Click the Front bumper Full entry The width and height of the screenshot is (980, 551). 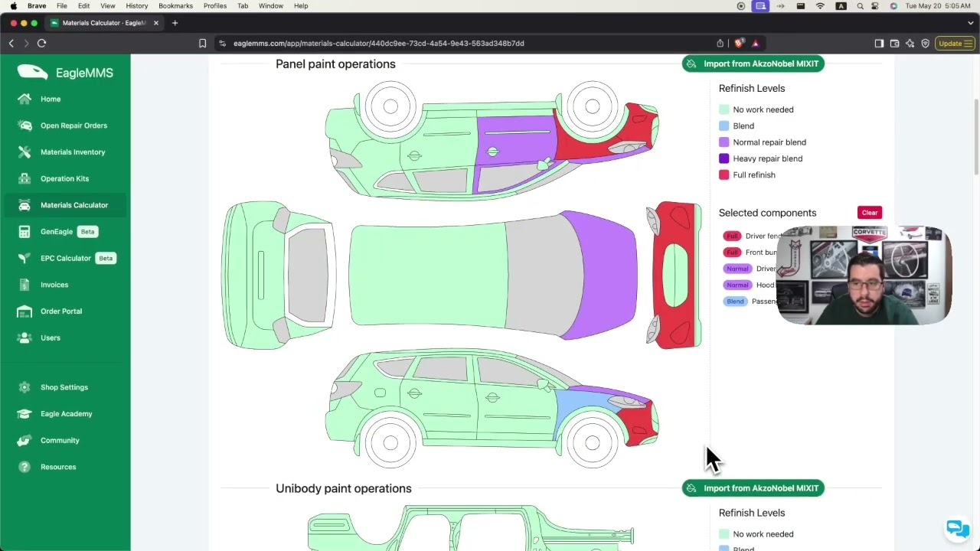(x=751, y=253)
